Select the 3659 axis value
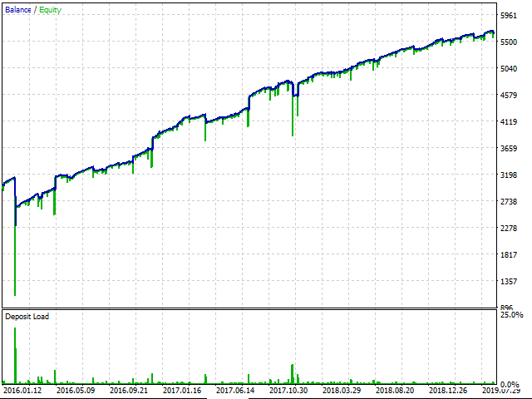Screen dimensions: 532x399 509,148
